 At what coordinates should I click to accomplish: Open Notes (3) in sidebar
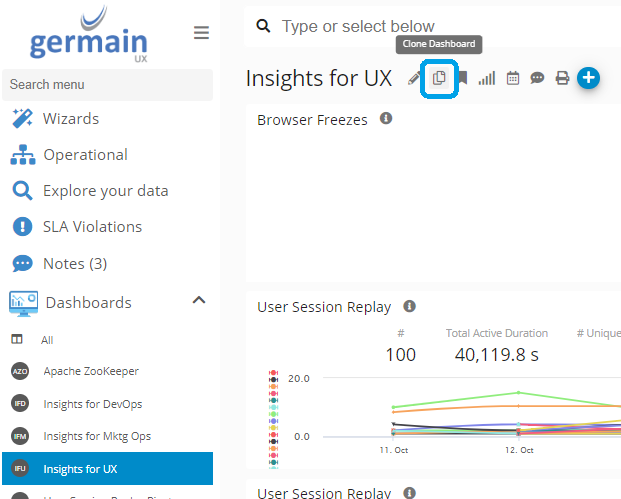74,264
